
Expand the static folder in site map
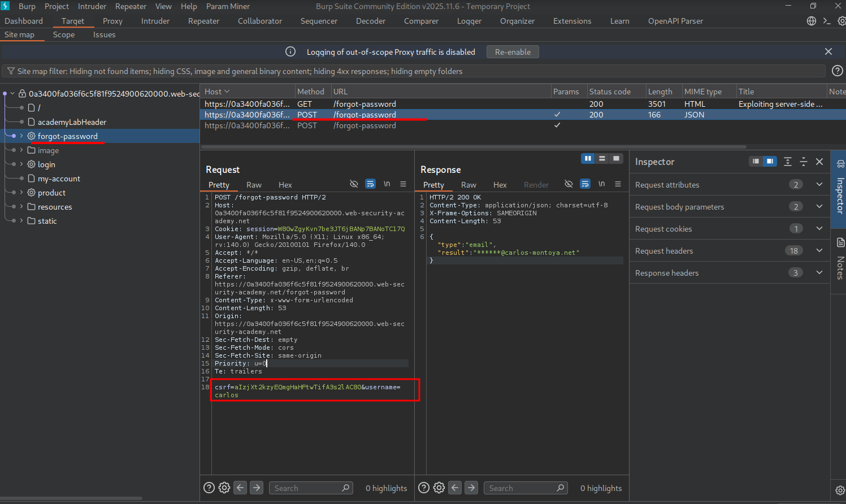point(21,220)
